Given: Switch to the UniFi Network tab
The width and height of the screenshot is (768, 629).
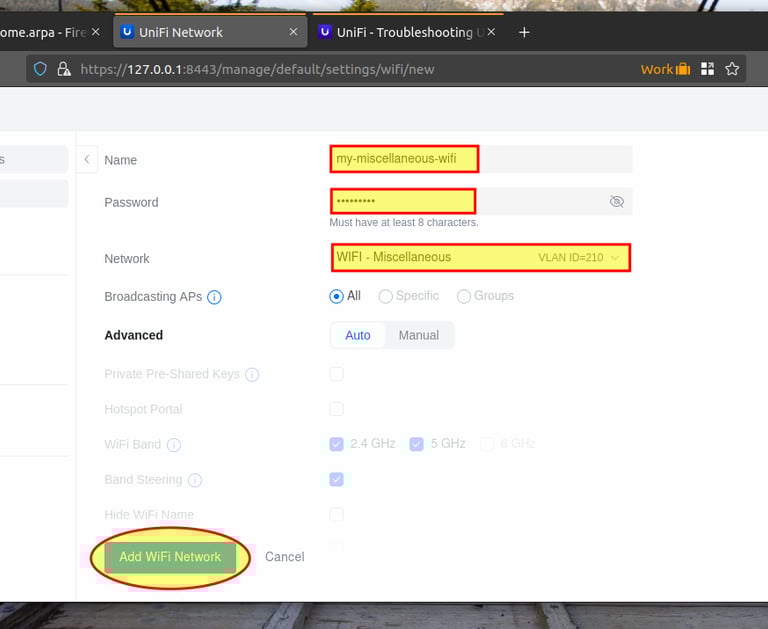Looking at the screenshot, I should pos(210,32).
